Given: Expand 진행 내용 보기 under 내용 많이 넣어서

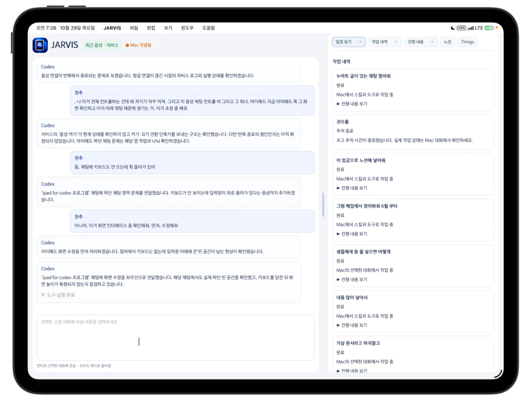Looking at the screenshot, I should [x=351, y=325].
